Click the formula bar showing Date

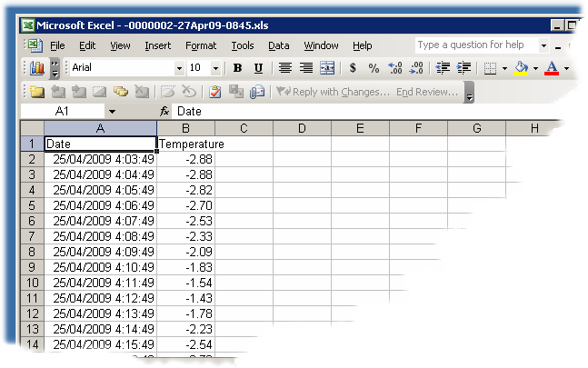click(x=367, y=111)
